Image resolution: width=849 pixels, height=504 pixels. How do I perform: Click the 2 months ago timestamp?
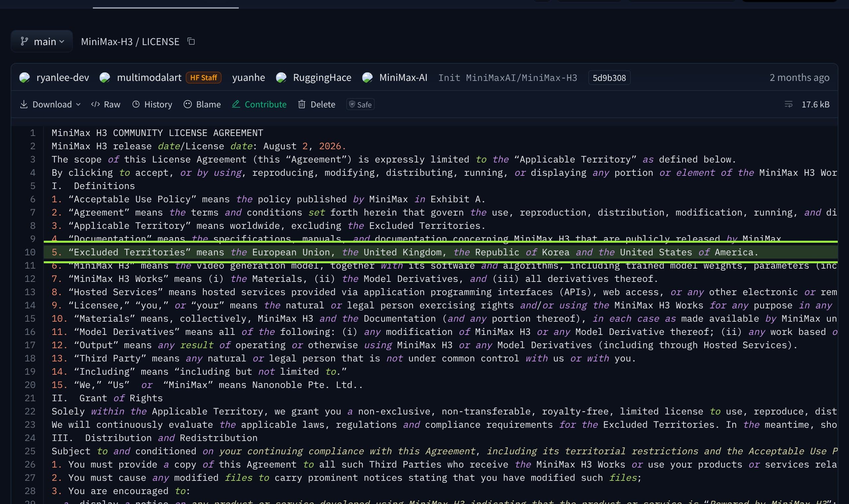point(799,78)
